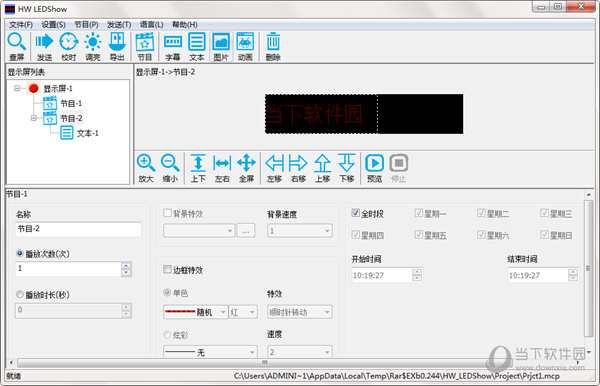600x386 pixels.
Task: Move the area right with 右移
Action: pyautogui.click(x=298, y=168)
